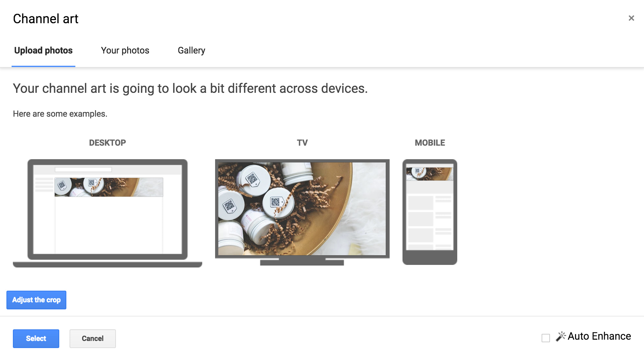Open the Gallery tab
The width and height of the screenshot is (644, 359).
pyautogui.click(x=191, y=50)
